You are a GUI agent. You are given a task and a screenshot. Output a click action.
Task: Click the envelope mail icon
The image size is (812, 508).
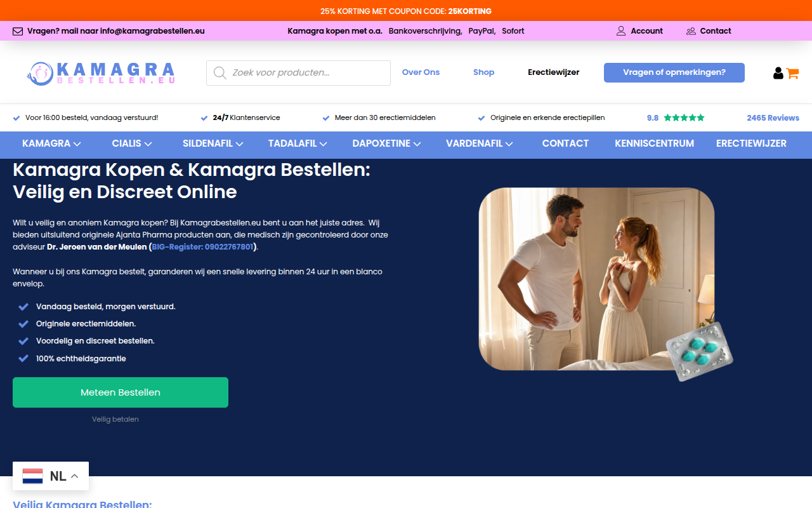pos(18,31)
